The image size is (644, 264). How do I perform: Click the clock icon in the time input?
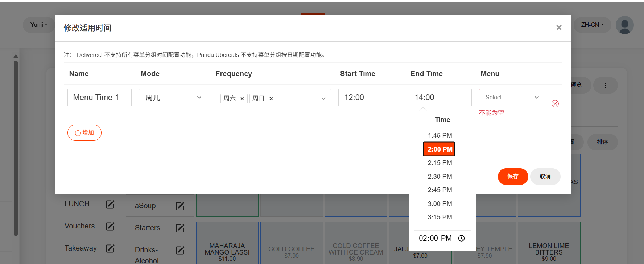pos(461,238)
